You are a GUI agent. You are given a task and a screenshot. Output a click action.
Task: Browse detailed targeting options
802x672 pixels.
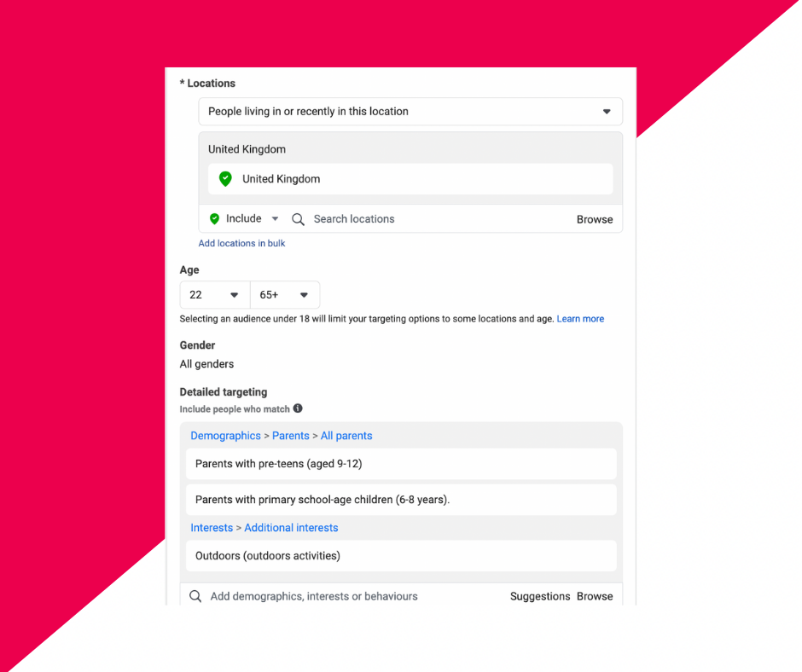pyautogui.click(x=595, y=596)
